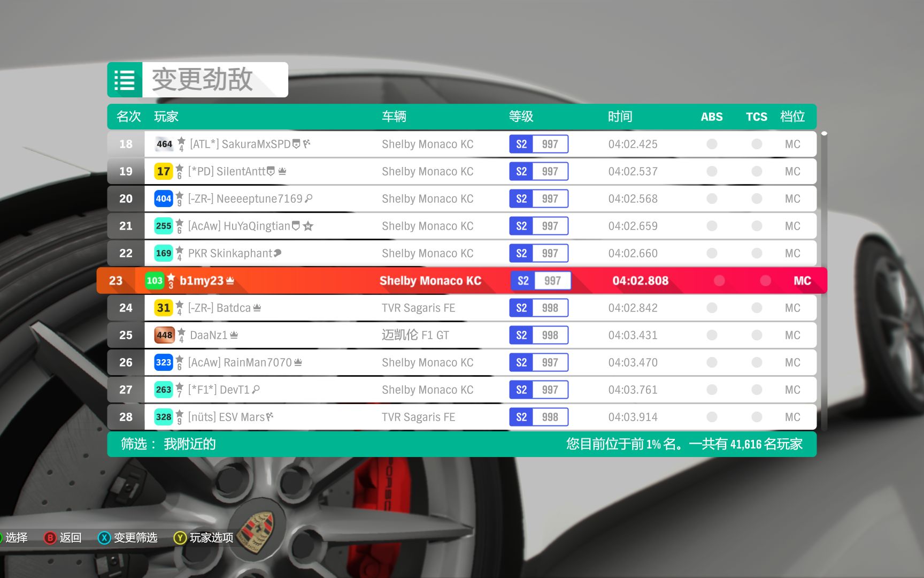Click the X button icon for 变更筛选

(104, 538)
